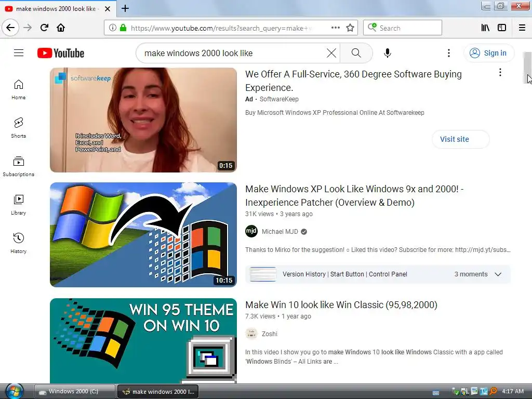Click the Firefox Search box

click(x=403, y=28)
